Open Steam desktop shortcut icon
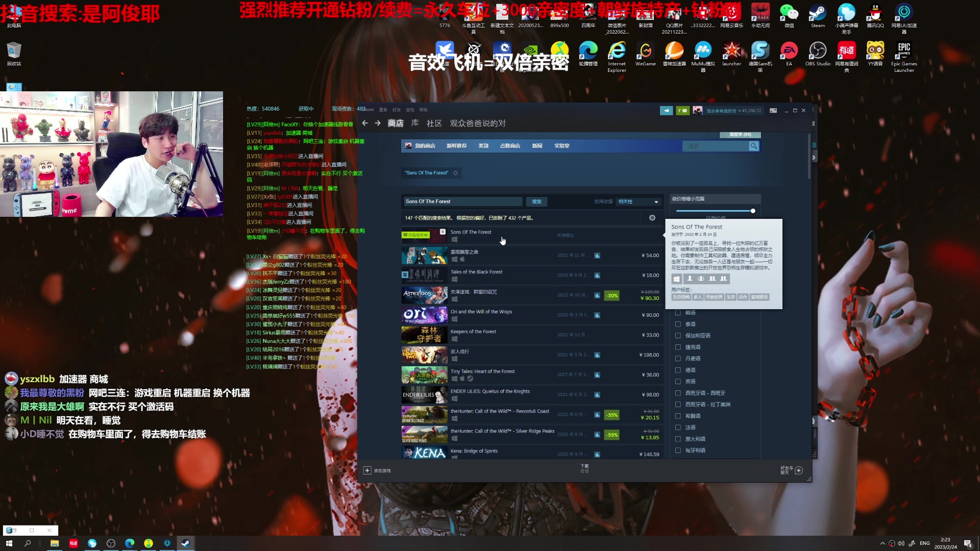Viewport: 980px width, 551px height. pyautogui.click(x=818, y=15)
